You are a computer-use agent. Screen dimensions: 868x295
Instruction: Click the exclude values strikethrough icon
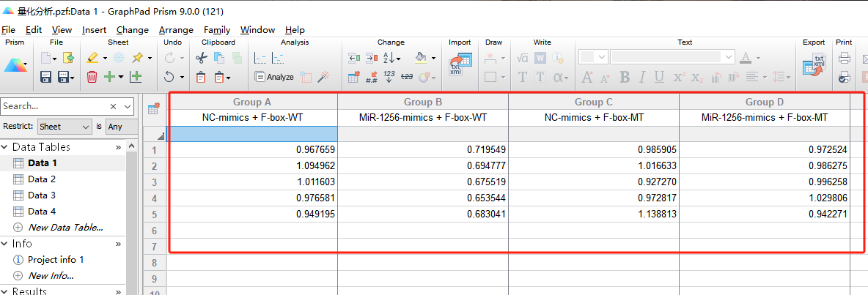point(407,77)
